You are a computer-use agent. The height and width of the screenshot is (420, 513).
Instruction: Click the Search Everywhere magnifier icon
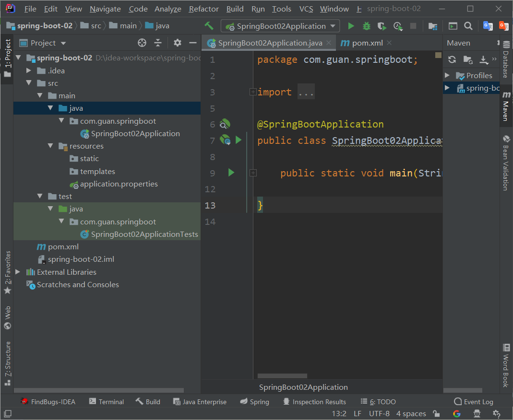point(468,26)
